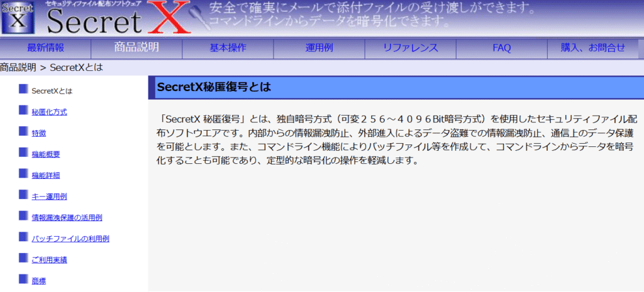This screenshot has height=292, width=644.
Task: Click the square bullet beside 機能詳細
Action: click(23, 173)
